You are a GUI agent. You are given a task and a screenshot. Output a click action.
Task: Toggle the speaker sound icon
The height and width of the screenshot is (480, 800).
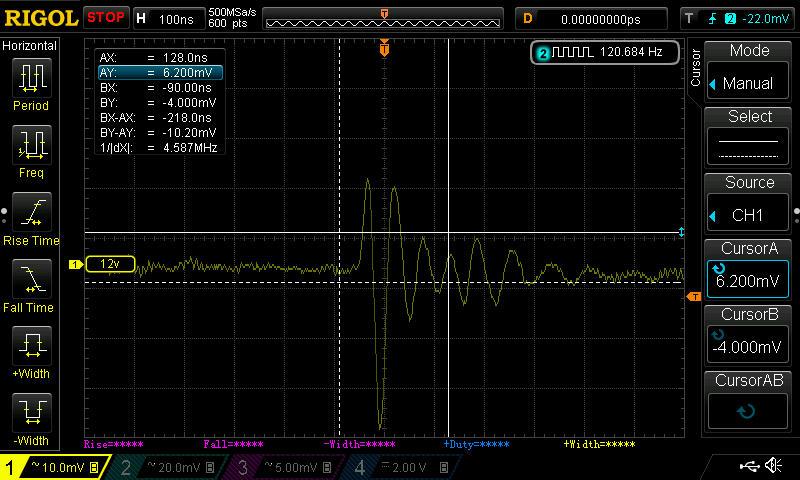774,465
